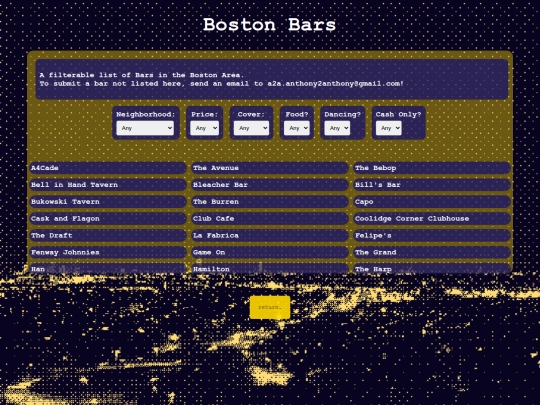
Task: Open Fenway Johnnies entry
Action: coord(108,252)
